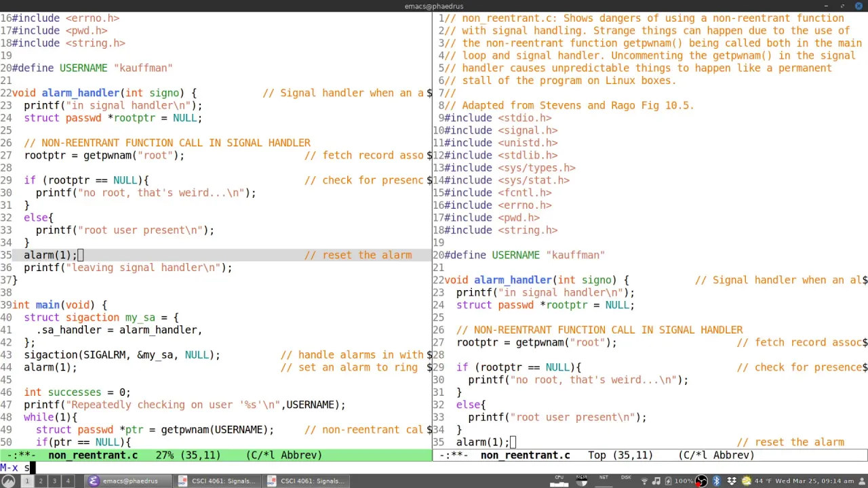The height and width of the screenshot is (488, 868).
Task: Click the NET activity monitor in tray
Action: pyautogui.click(x=604, y=481)
